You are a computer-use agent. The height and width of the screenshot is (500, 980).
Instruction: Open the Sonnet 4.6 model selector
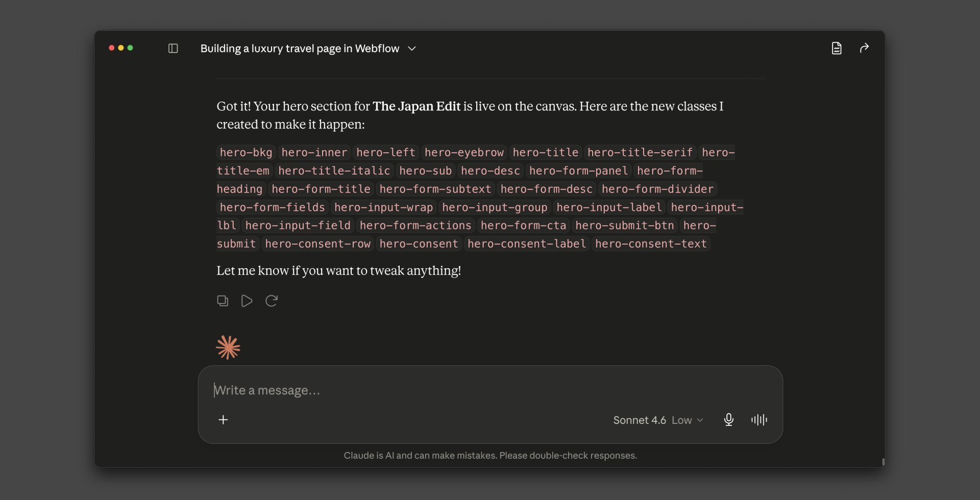658,420
